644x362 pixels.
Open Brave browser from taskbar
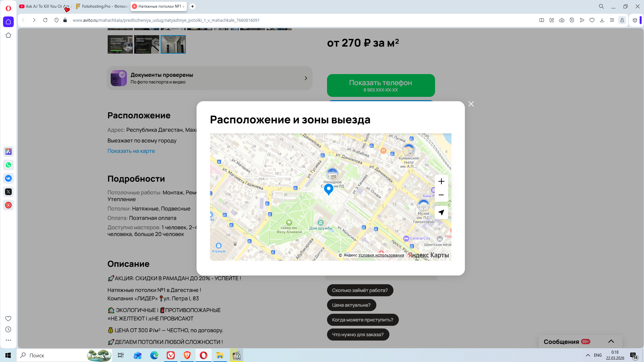point(187,355)
